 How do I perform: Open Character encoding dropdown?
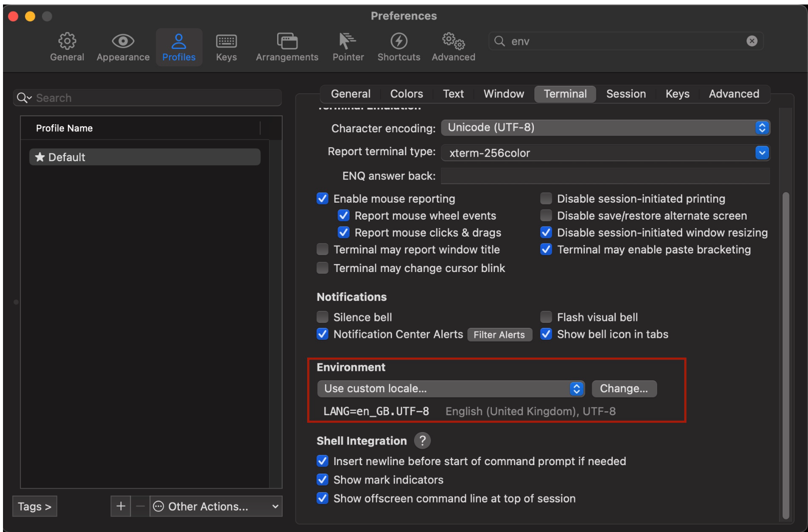pos(605,128)
